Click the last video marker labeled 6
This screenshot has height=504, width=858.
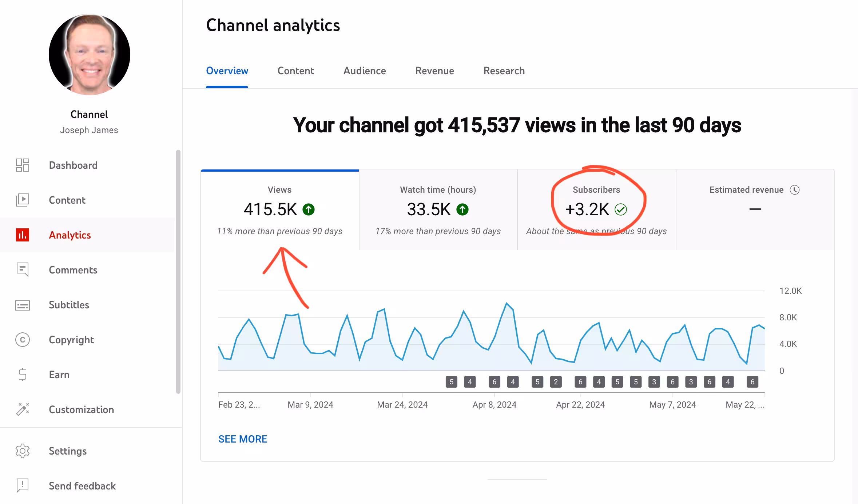tap(752, 382)
